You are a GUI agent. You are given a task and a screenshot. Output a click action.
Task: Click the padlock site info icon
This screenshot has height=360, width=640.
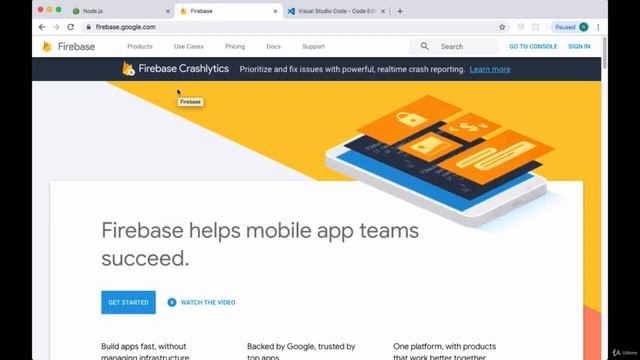[88, 27]
